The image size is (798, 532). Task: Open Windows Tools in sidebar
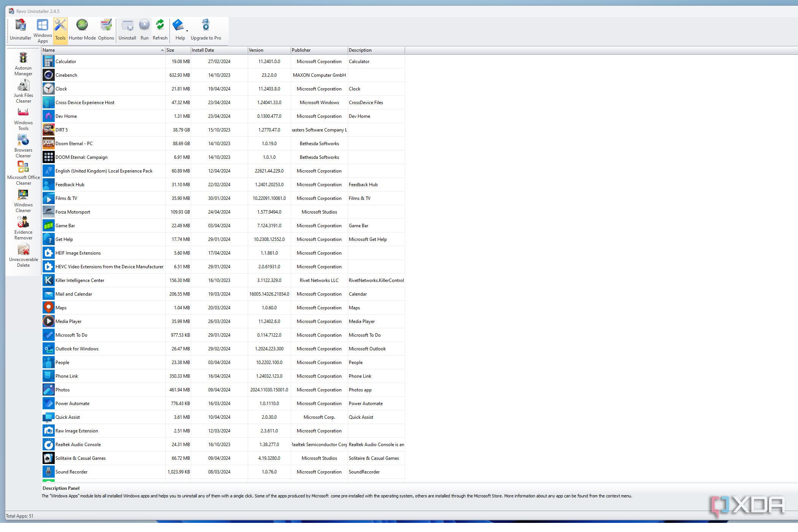click(x=23, y=119)
